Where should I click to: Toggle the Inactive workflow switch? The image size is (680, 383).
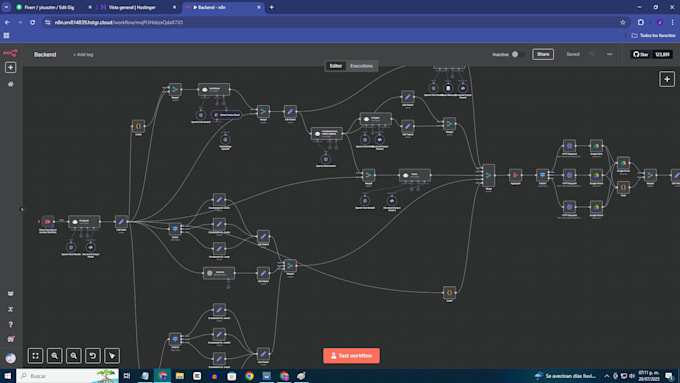pyautogui.click(x=517, y=54)
